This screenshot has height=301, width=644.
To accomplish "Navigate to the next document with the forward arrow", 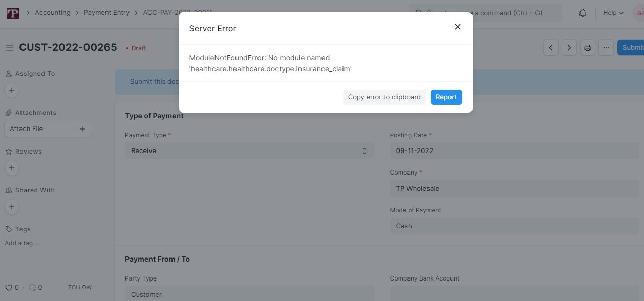I will [569, 47].
